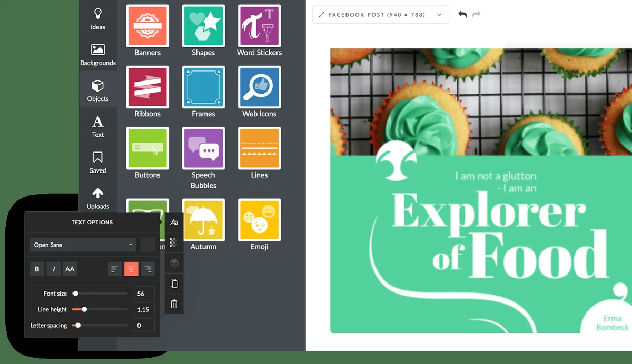The image size is (632, 364).
Task: Select left text alignment button
Action: (x=115, y=269)
